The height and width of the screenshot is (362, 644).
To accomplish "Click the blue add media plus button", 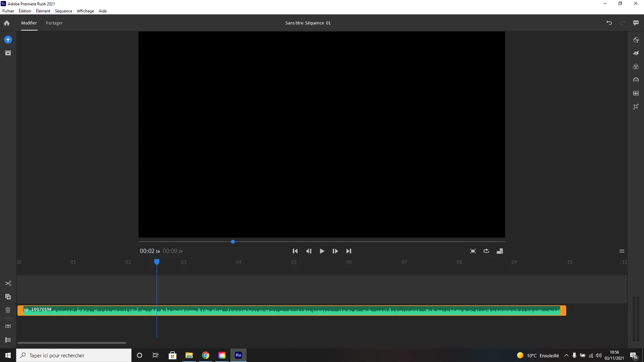I will point(8,40).
